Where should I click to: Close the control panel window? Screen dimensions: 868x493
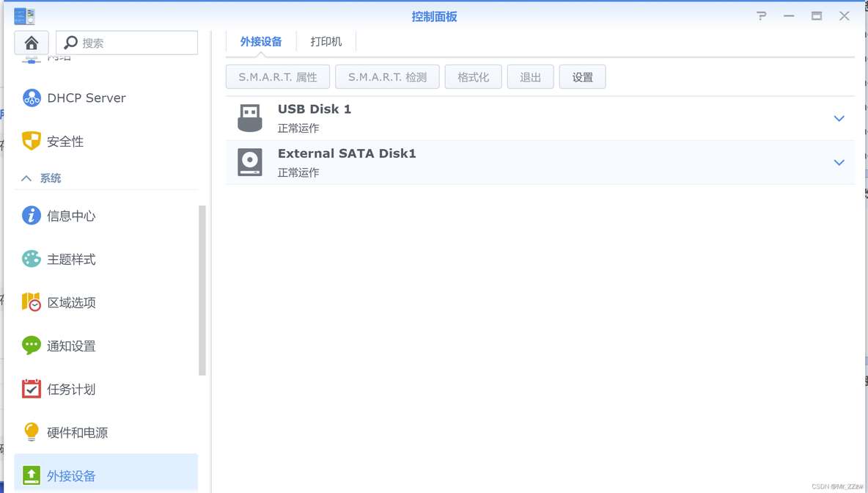pos(845,16)
